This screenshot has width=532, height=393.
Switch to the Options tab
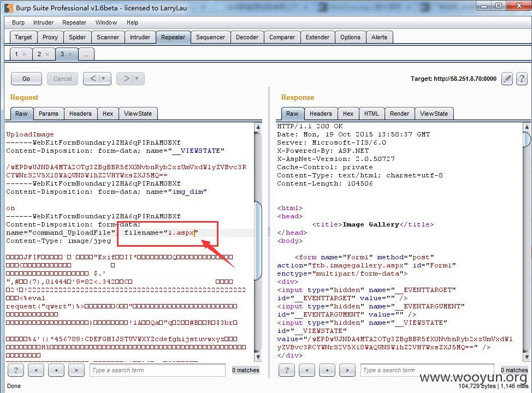coord(350,37)
